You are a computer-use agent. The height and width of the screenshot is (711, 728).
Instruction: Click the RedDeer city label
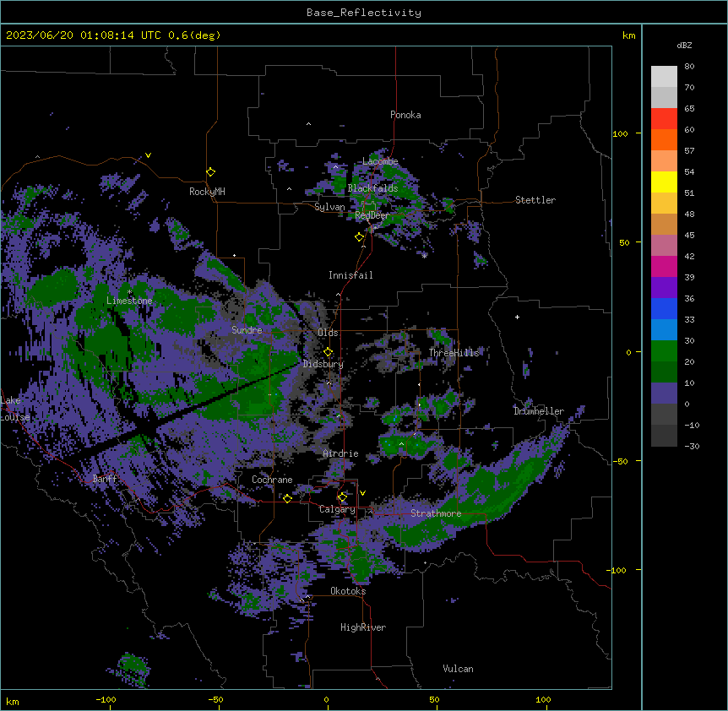(372, 215)
